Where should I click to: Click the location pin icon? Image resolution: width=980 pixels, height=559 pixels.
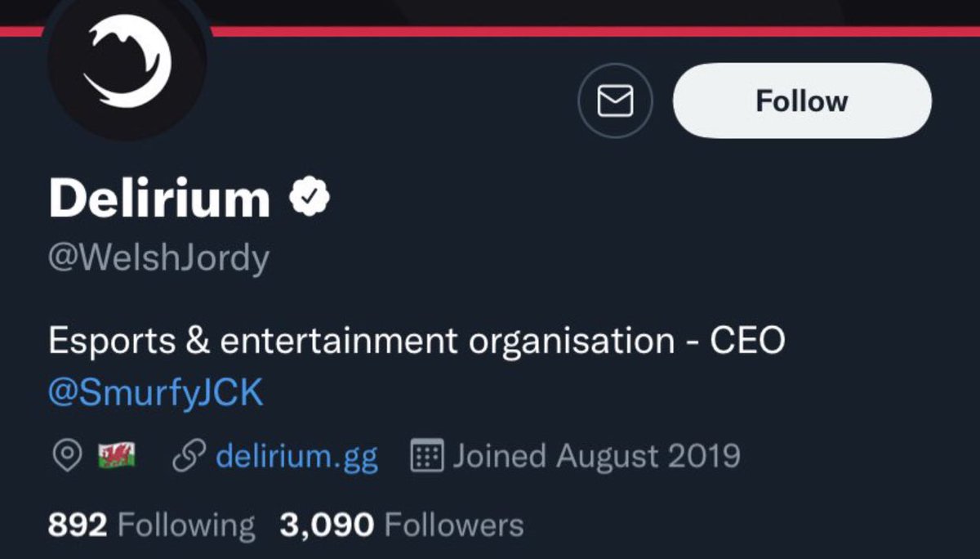tap(66, 456)
